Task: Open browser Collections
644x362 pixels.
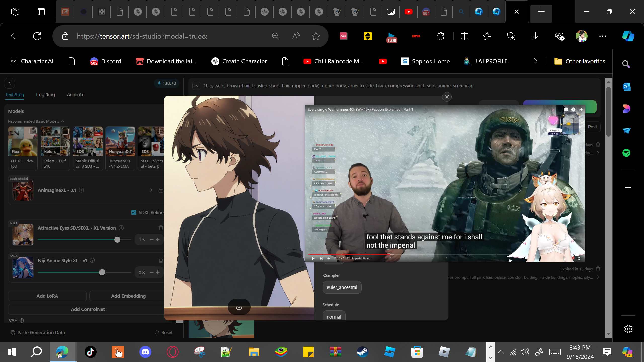Action: coord(511,36)
